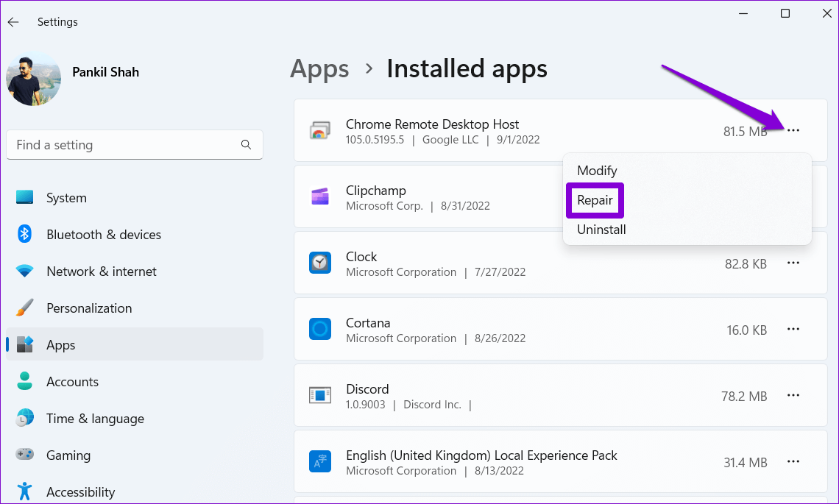
Task: Click the Clock app icon
Action: [320, 263]
